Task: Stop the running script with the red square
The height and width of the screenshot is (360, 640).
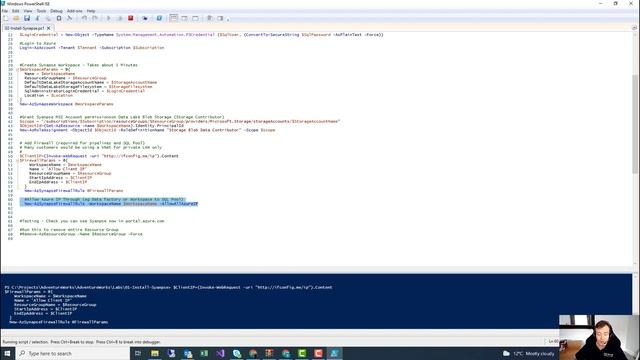Action: [131, 18]
